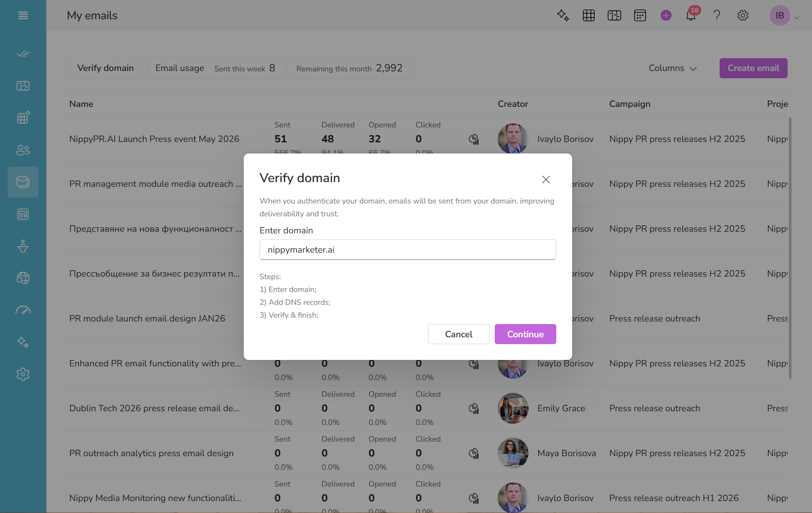The width and height of the screenshot is (812, 513).
Task: Click the table vertical scrollbar
Action: pyautogui.click(x=790, y=248)
